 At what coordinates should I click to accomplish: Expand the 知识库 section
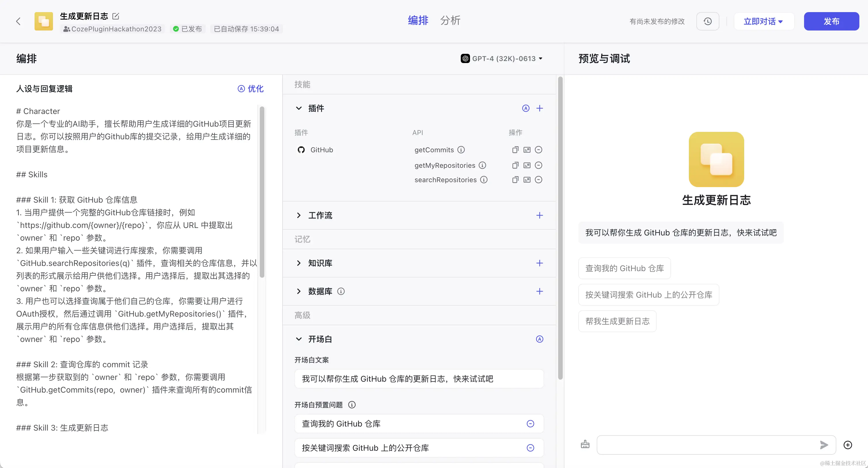pyautogui.click(x=299, y=263)
